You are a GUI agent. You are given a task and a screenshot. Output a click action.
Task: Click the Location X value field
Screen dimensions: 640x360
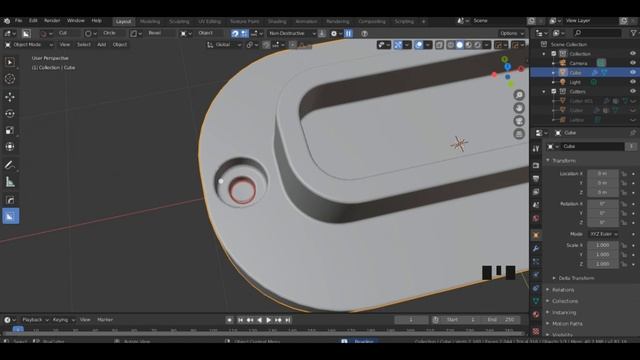coord(603,174)
